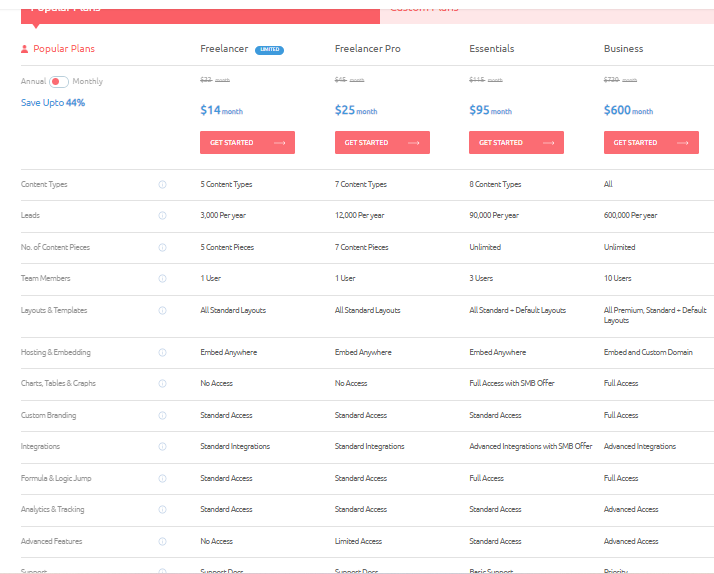Show info tooltip for Hosting & Embedding
Image resolution: width=714 pixels, height=574 pixels.
(162, 352)
